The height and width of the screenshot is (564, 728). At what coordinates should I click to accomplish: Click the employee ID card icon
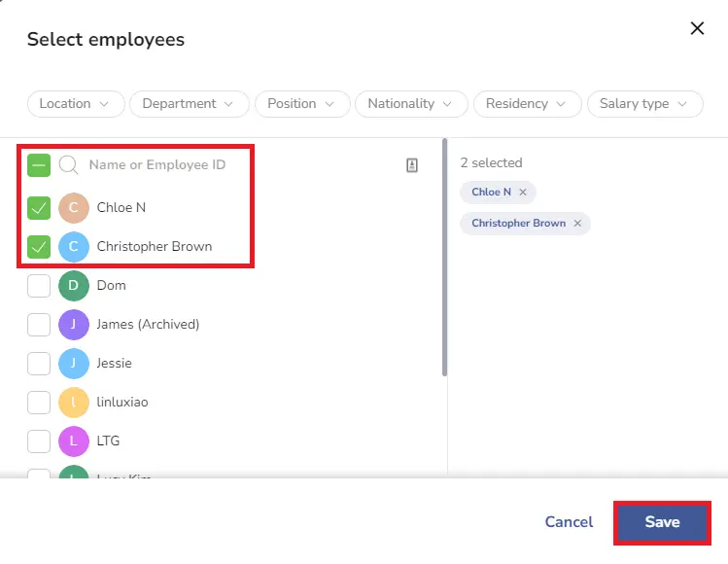(x=412, y=165)
